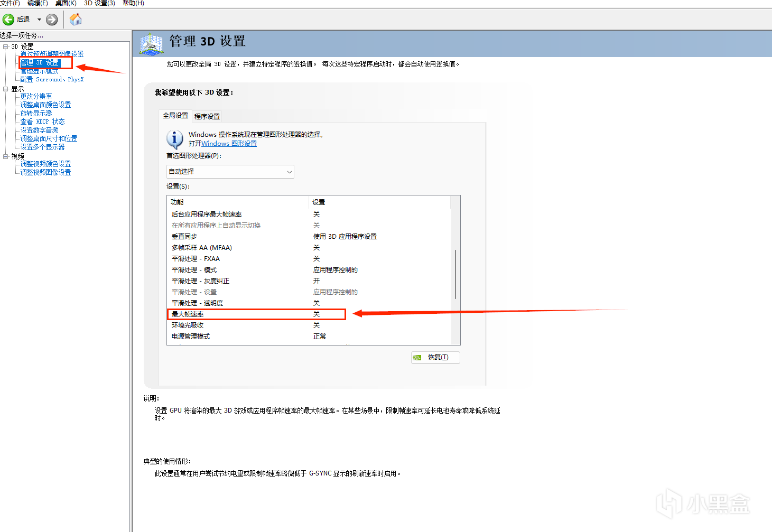
Task: Select 旋转显示器 in the tree
Action: (36, 113)
